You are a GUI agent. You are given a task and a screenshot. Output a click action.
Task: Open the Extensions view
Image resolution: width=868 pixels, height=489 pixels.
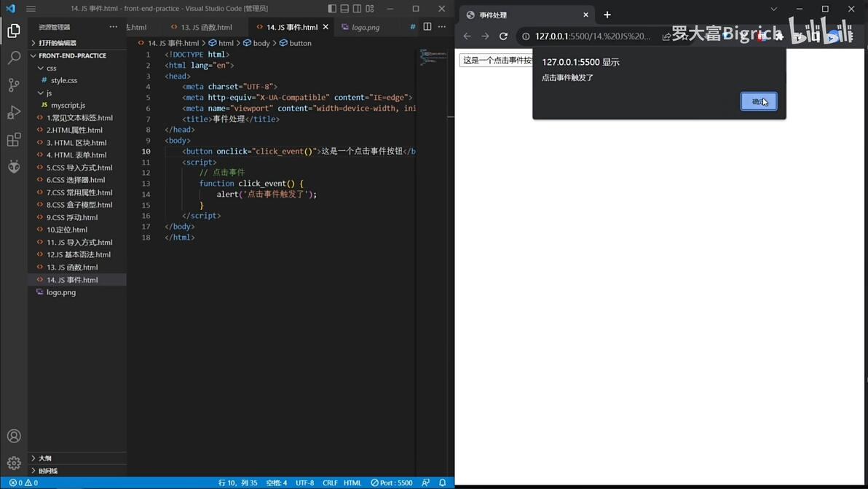click(14, 139)
